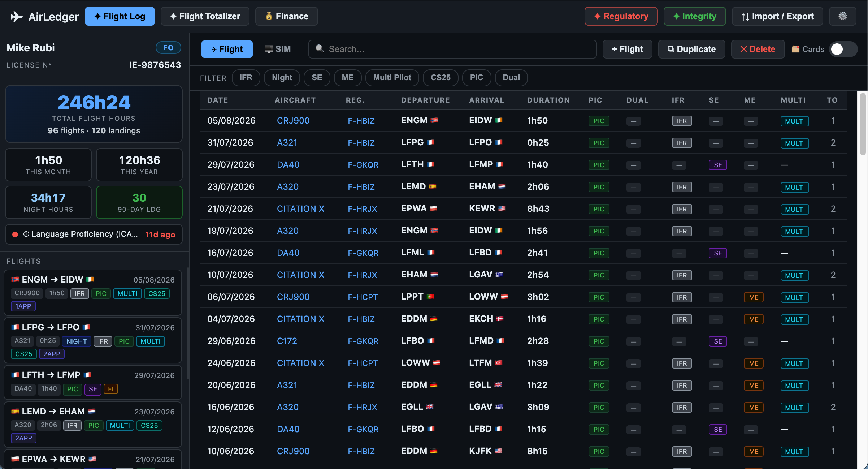Viewport: 868px width, 469px height.
Task: Sort by the DURATION column header
Action: point(548,100)
